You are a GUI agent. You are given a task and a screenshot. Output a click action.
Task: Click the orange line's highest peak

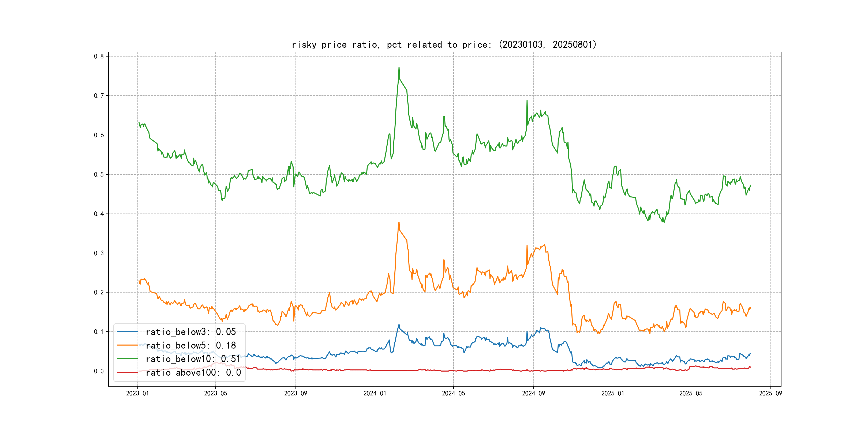coord(399,223)
